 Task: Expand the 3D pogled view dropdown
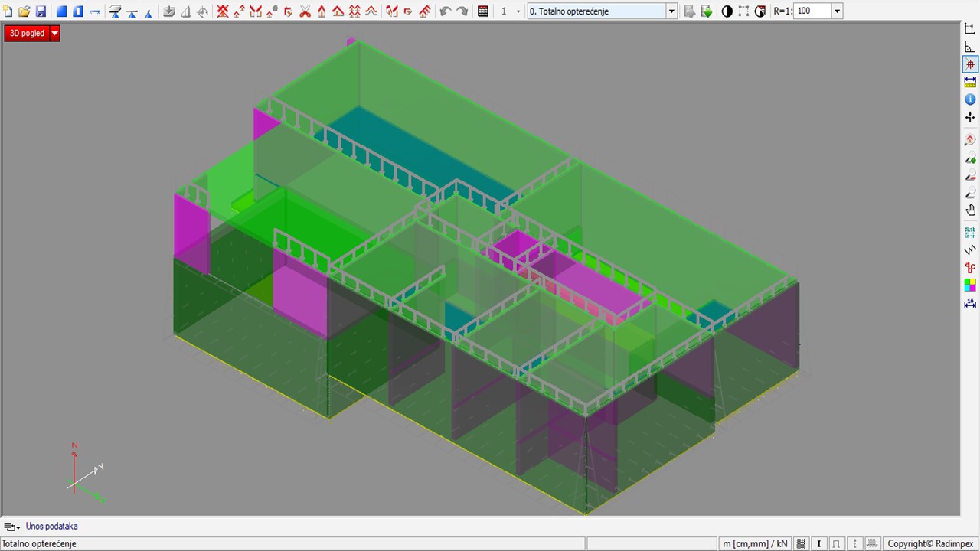click(x=54, y=34)
